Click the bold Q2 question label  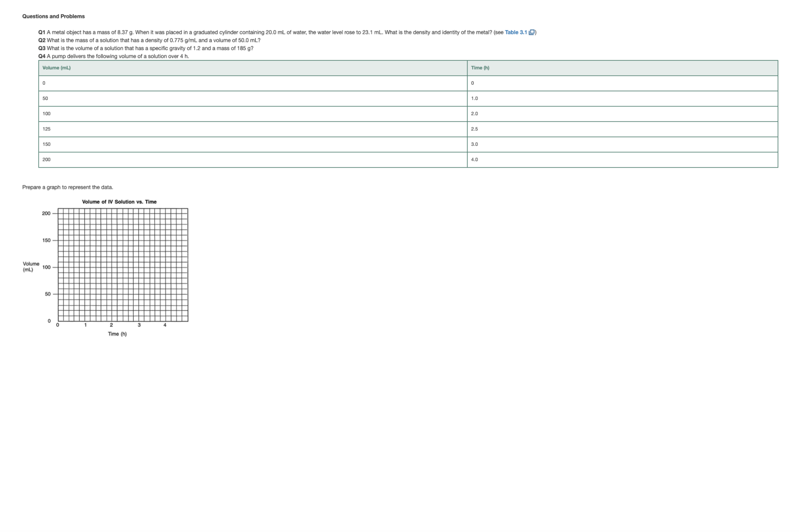(42, 40)
